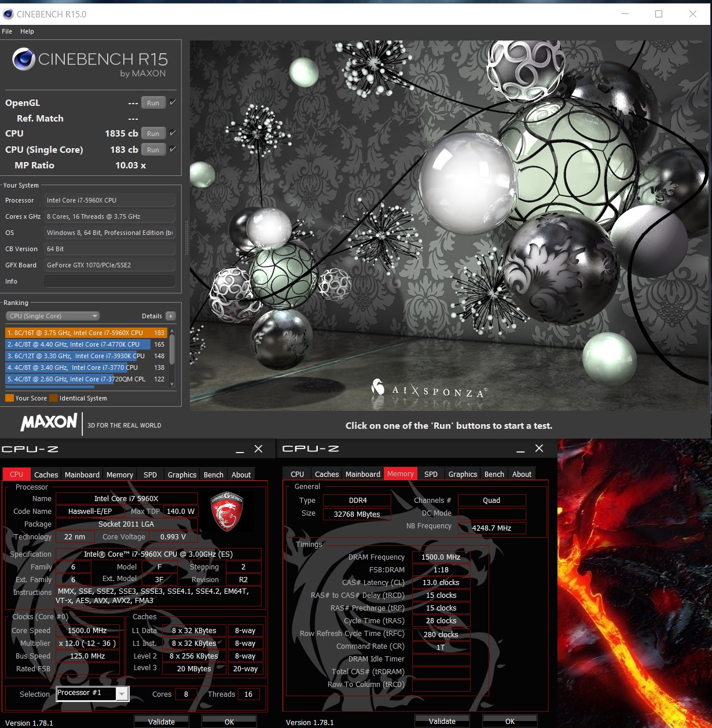Click the orange Your Score legend swatch
This screenshot has height=728, width=712.
pos(9,398)
